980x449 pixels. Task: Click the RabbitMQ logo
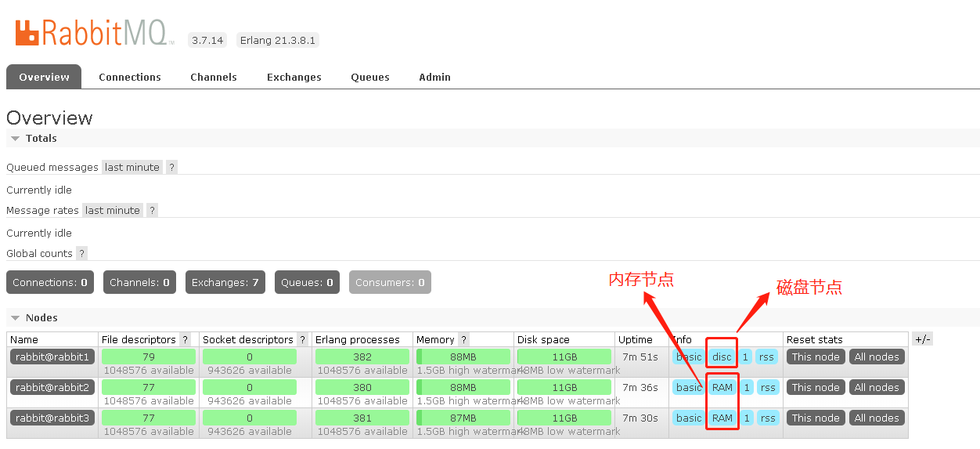[x=94, y=33]
